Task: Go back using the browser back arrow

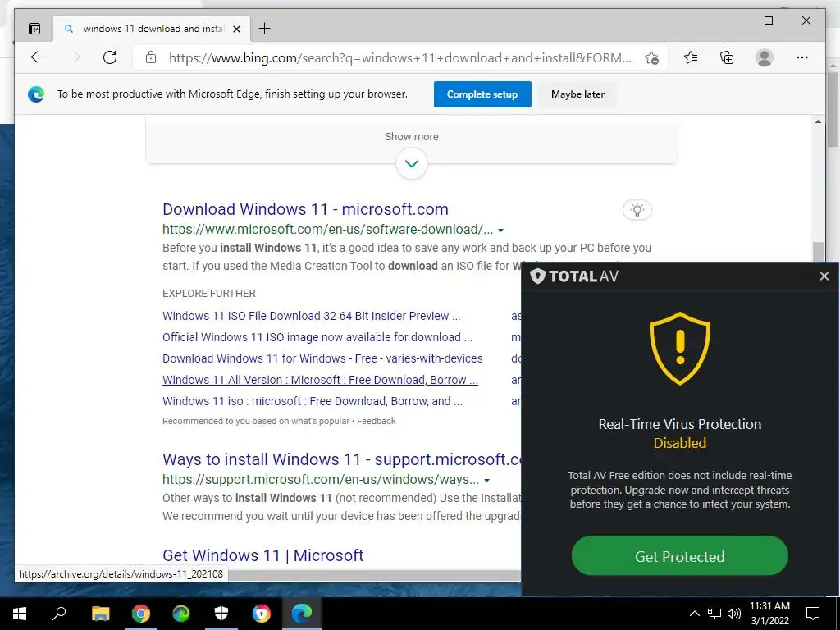Action: 38,57
